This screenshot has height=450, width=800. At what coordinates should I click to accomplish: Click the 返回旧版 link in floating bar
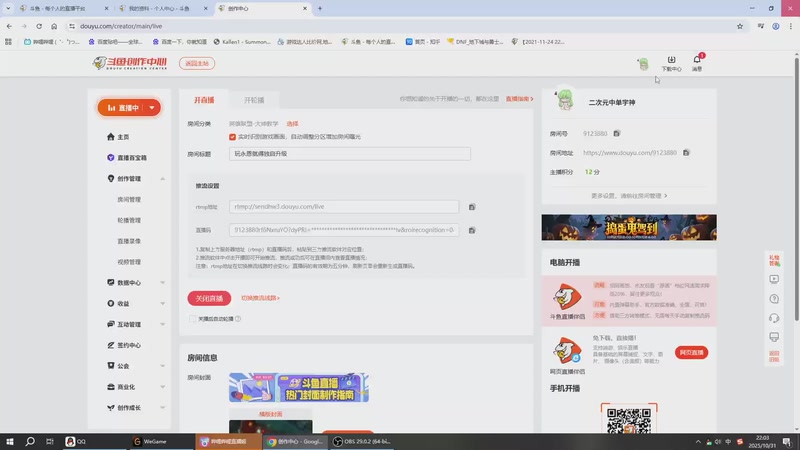(774, 356)
